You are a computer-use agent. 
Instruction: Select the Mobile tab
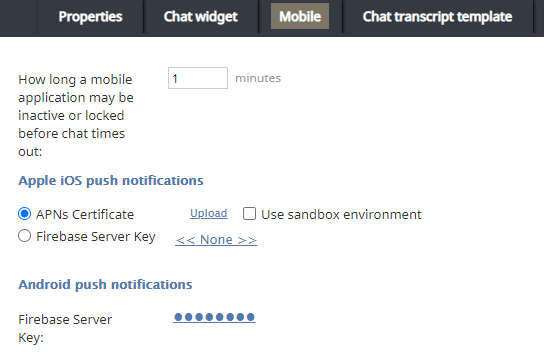coord(300,16)
